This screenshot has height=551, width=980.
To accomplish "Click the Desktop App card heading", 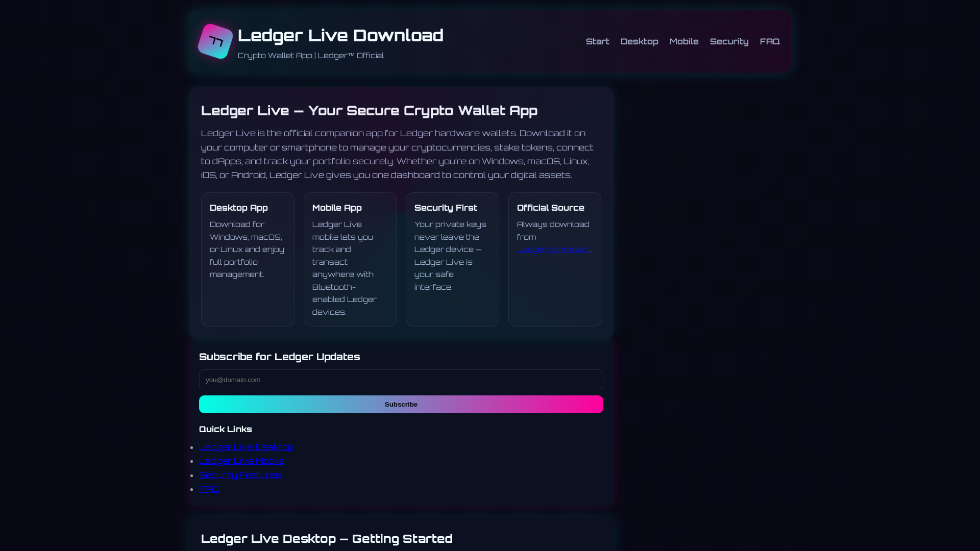I will pyautogui.click(x=239, y=208).
